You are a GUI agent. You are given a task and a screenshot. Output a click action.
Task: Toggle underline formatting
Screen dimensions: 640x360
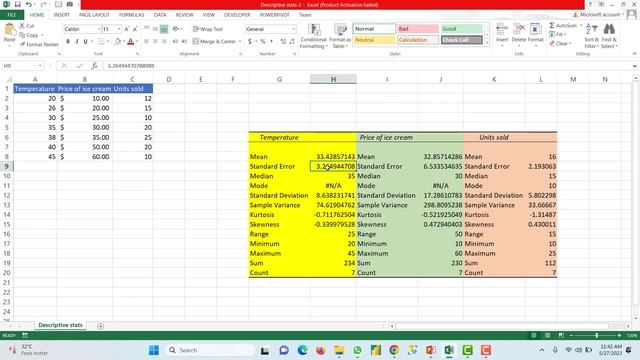point(85,41)
